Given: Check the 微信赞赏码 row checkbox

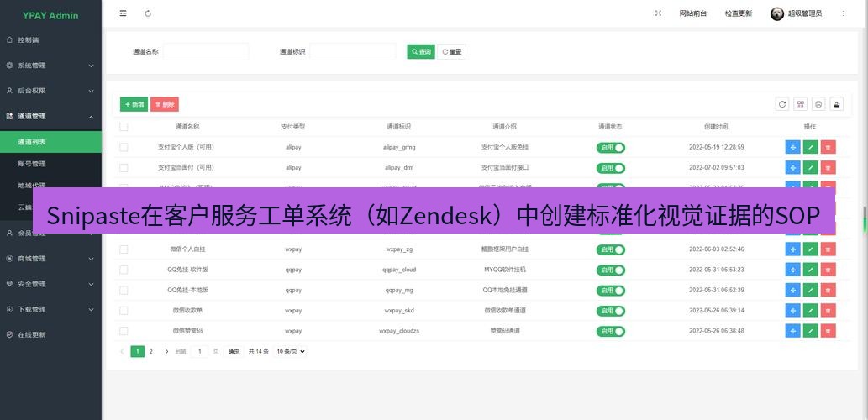Looking at the screenshot, I should pyautogui.click(x=124, y=331).
